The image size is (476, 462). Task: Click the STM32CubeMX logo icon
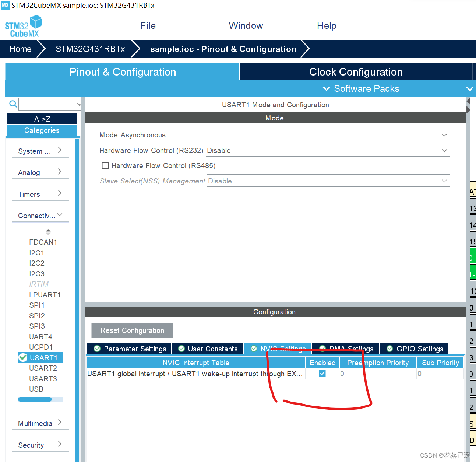23,26
